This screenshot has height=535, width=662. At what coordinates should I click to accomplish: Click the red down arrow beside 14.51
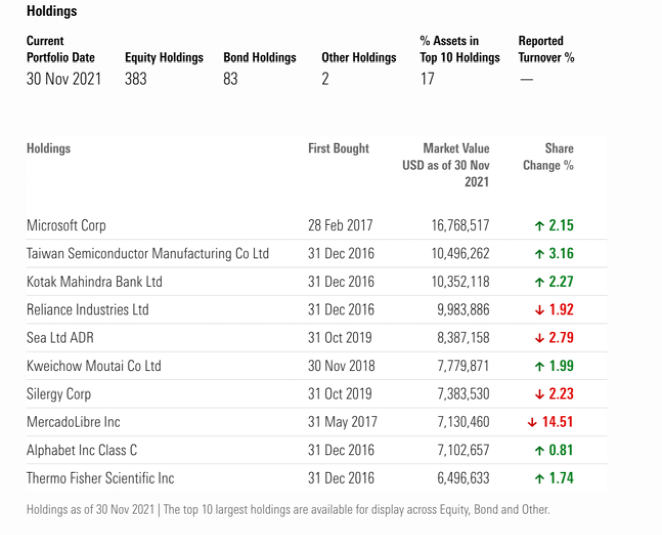[x=532, y=422]
